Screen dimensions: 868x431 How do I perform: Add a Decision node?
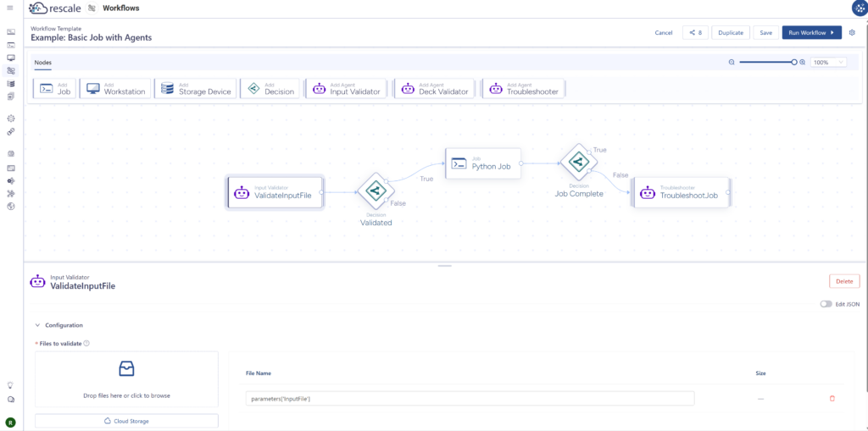(270, 89)
